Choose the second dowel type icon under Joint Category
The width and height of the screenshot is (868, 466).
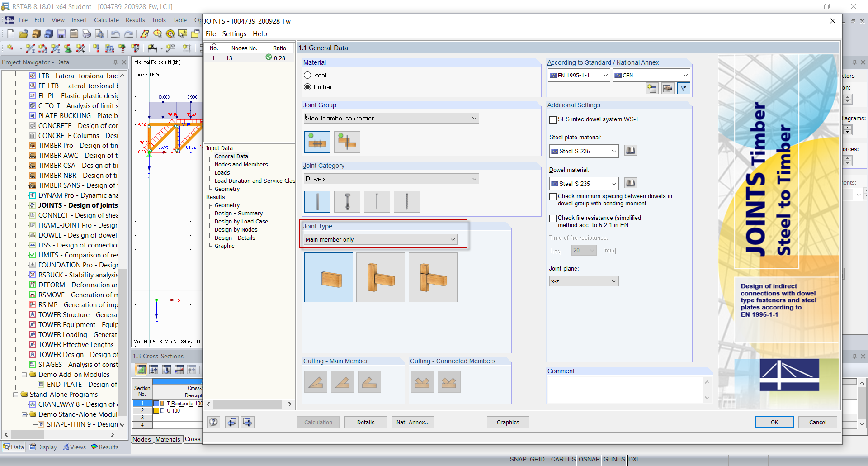point(347,202)
